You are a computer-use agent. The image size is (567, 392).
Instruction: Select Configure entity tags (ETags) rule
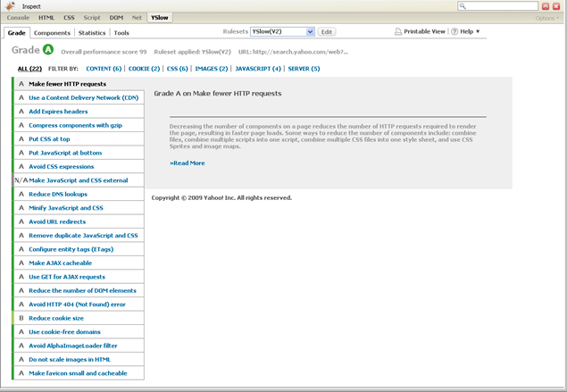point(79,249)
